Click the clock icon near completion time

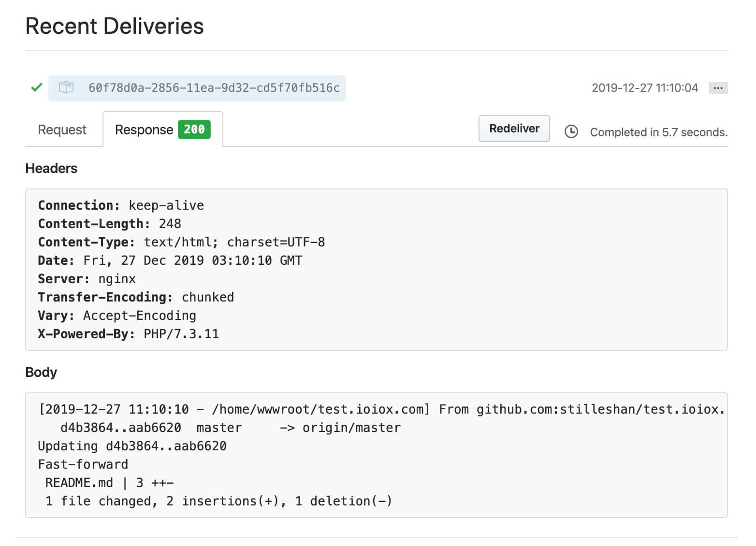[571, 132]
